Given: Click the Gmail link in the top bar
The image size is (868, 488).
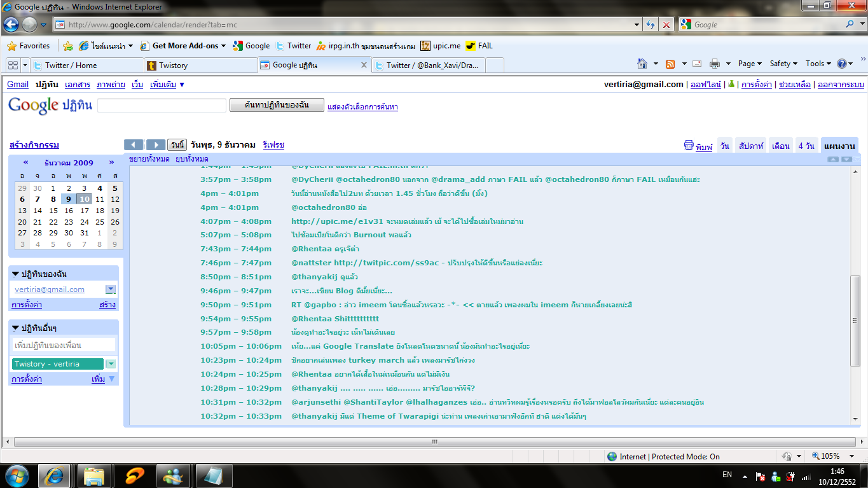Looking at the screenshot, I should pos(18,85).
